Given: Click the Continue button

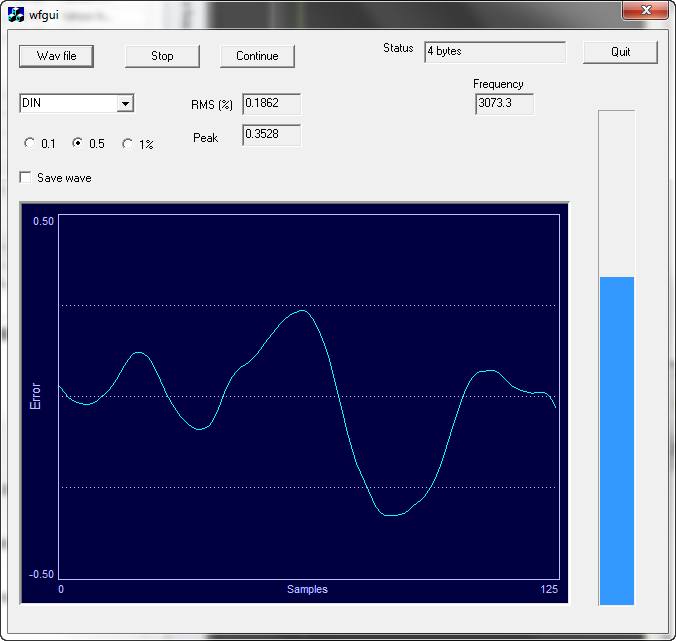Looking at the screenshot, I should pyautogui.click(x=257, y=56).
